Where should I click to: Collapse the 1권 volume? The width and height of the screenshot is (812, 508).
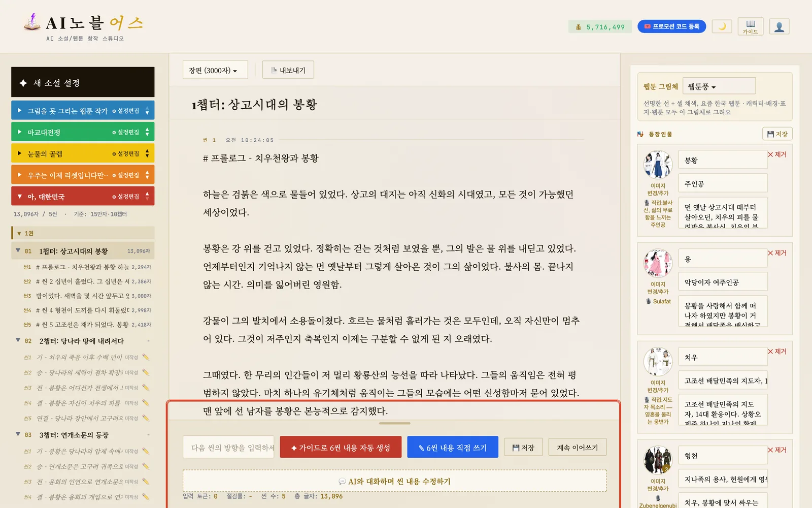[x=19, y=233]
